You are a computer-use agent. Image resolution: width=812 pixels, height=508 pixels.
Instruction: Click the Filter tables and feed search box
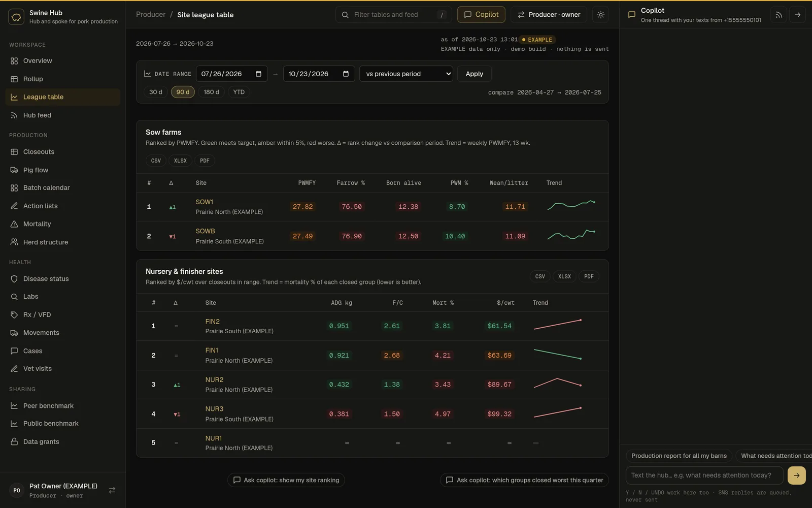point(393,15)
